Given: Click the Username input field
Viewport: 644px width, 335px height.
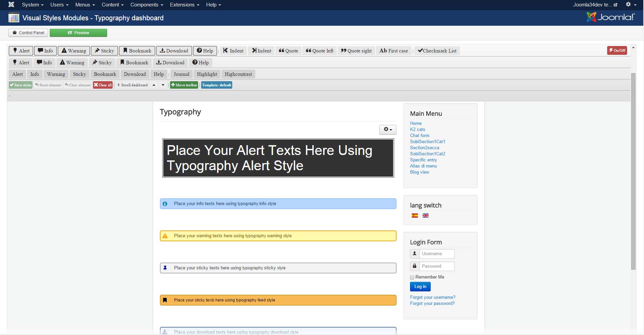Looking at the screenshot, I should point(437,254).
